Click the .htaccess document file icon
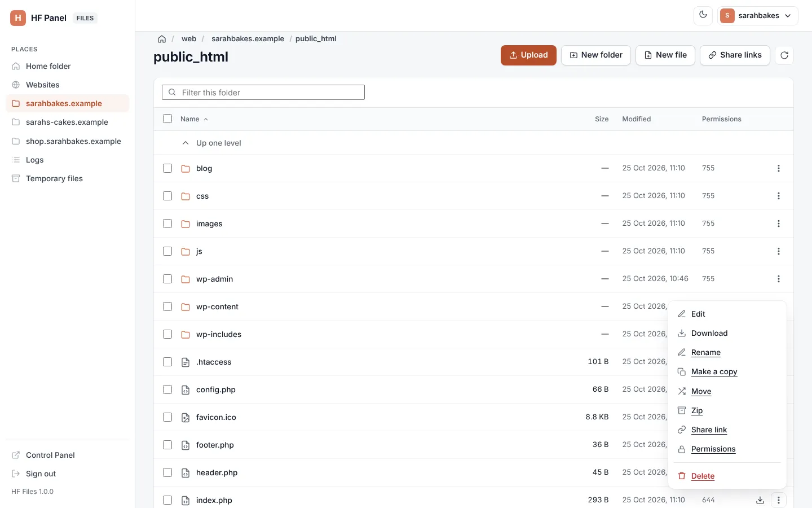 click(x=186, y=362)
